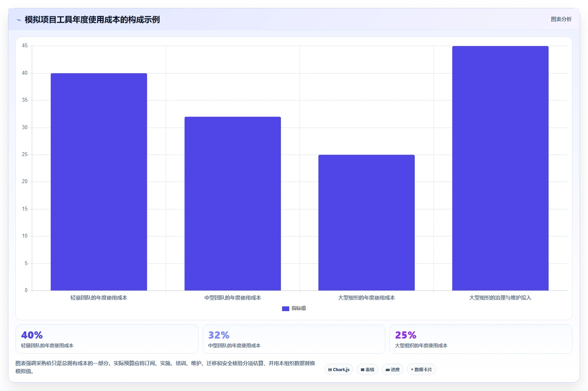The image size is (588, 391).
Task: Click the x-axis label 大型组织的年度使用成本
Action: tap(366, 298)
